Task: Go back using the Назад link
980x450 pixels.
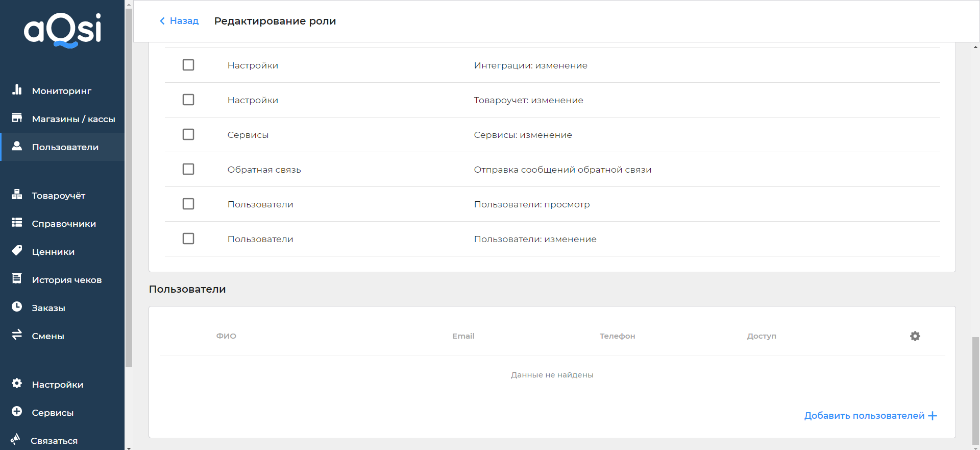Action: tap(179, 21)
